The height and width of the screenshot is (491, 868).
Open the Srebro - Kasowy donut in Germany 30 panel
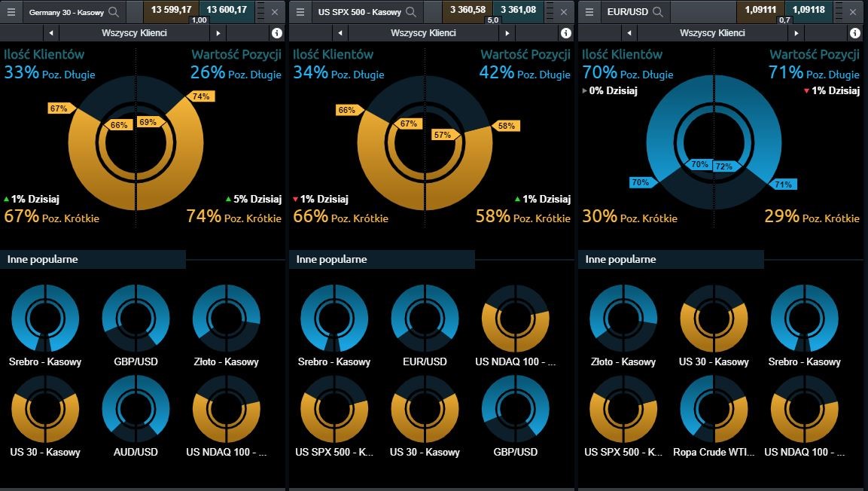pyautogui.click(x=45, y=319)
